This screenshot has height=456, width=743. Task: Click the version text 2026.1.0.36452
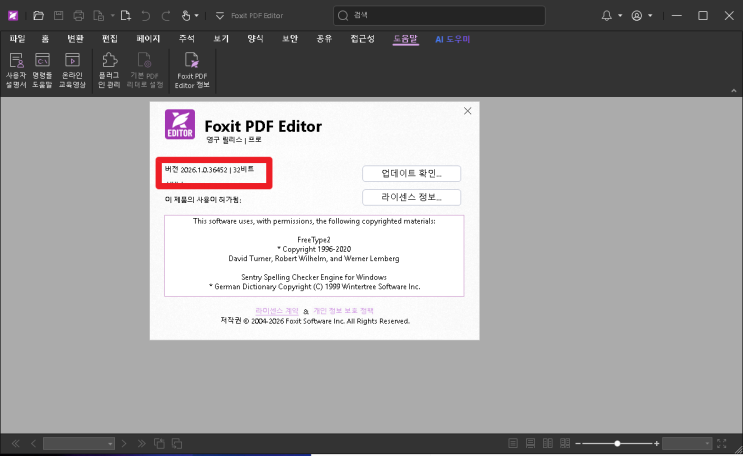point(204,170)
